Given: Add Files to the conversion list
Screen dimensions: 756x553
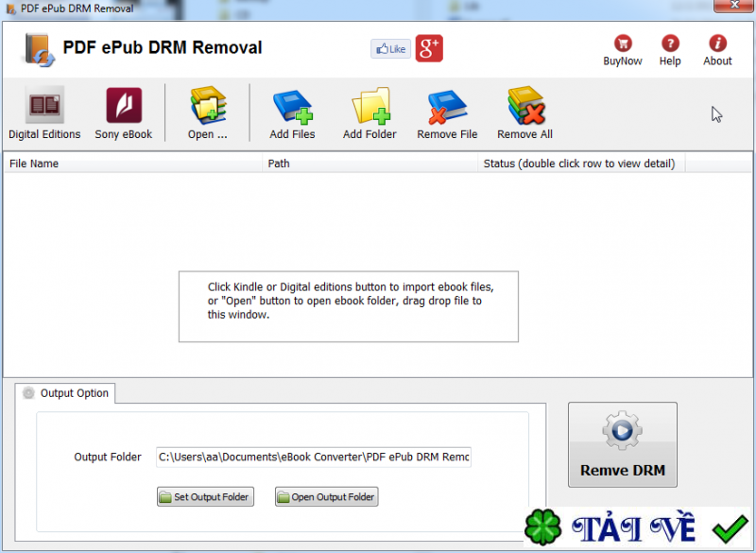Looking at the screenshot, I should [292, 112].
